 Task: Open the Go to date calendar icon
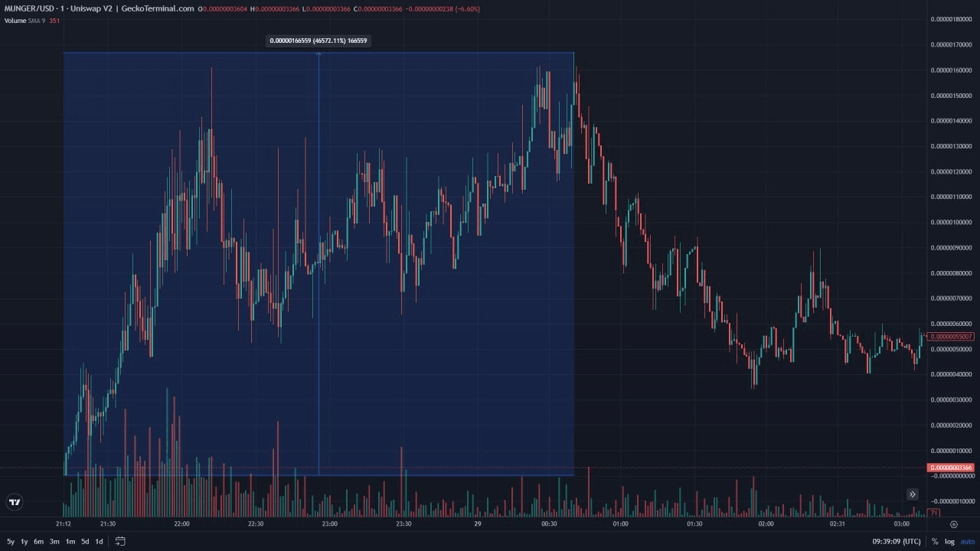click(x=119, y=540)
